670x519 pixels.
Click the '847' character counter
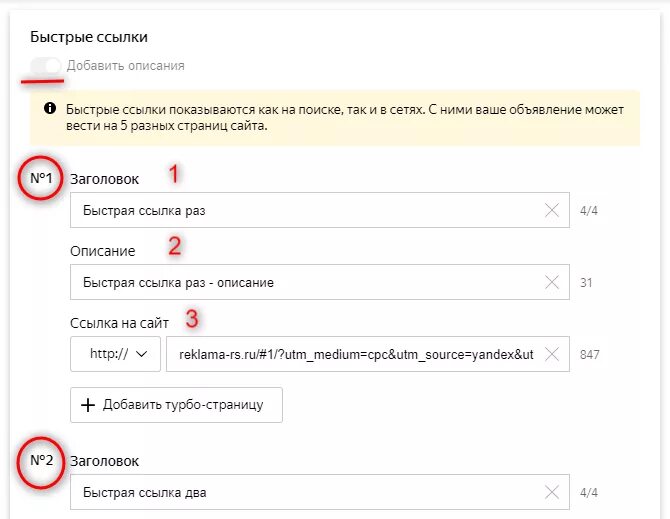coord(590,355)
